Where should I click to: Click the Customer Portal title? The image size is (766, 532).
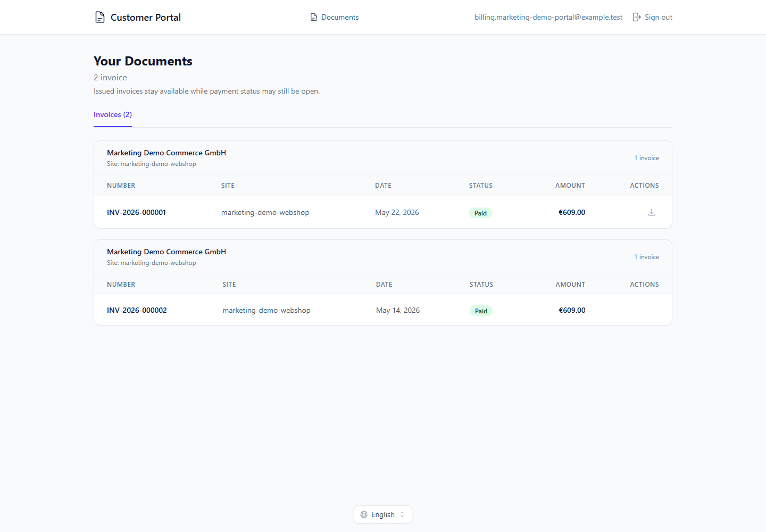[x=146, y=17]
